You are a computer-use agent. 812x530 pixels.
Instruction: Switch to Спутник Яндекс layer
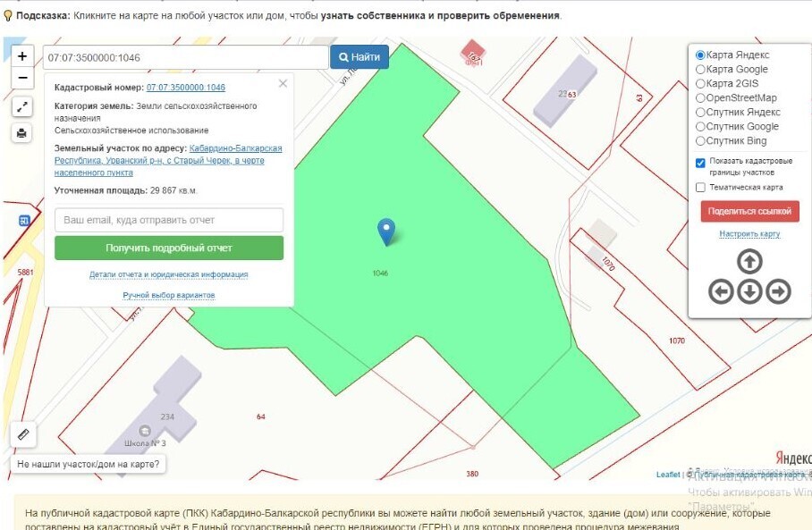click(700, 113)
